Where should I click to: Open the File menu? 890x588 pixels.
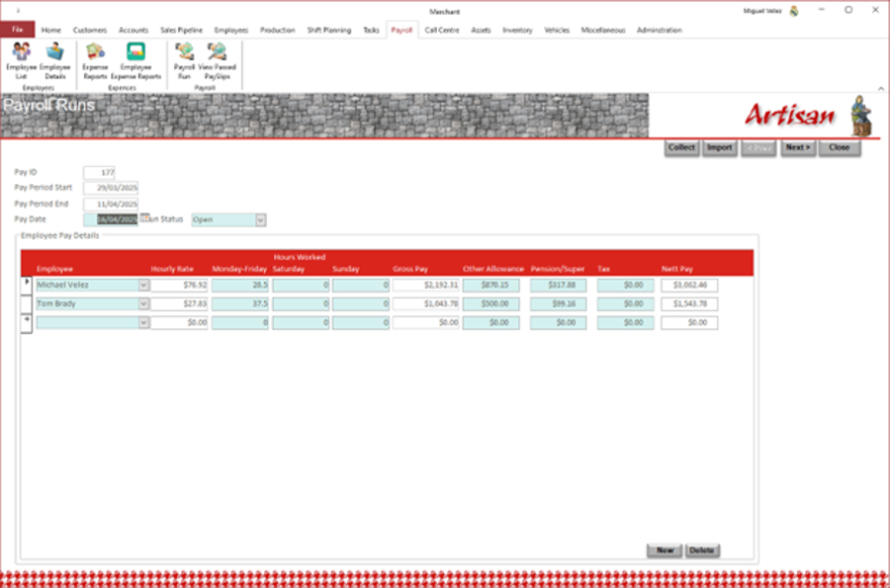(x=17, y=31)
